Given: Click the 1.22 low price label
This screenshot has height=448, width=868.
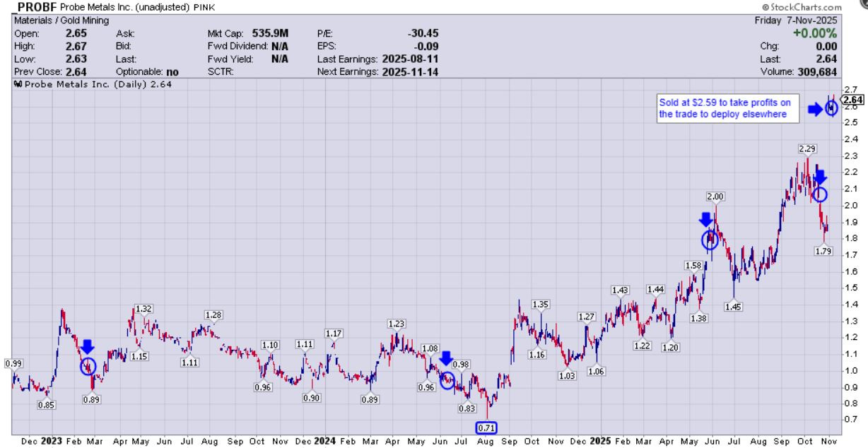Looking at the screenshot, I should (x=642, y=345).
